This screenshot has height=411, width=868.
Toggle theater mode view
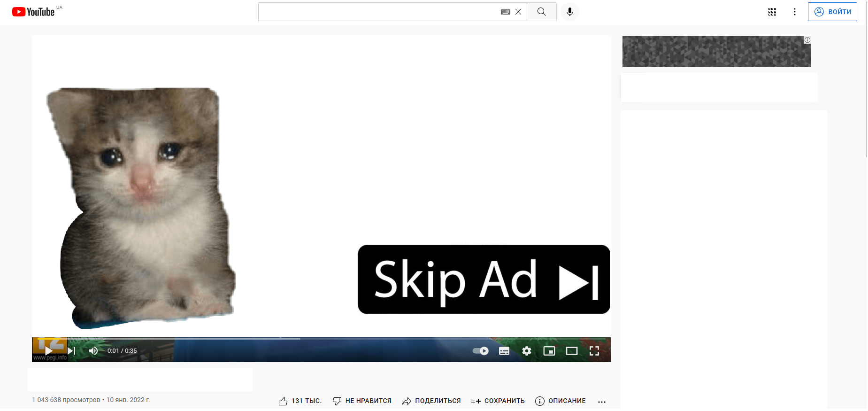pyautogui.click(x=571, y=351)
